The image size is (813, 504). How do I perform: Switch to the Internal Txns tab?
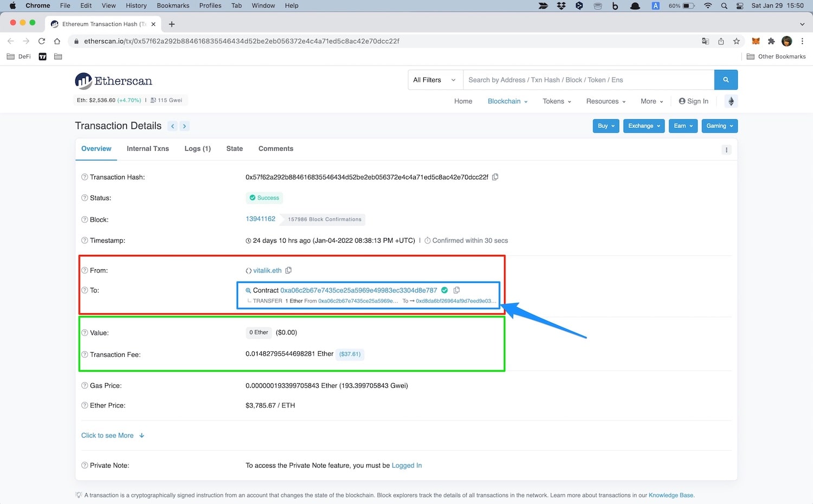point(148,148)
